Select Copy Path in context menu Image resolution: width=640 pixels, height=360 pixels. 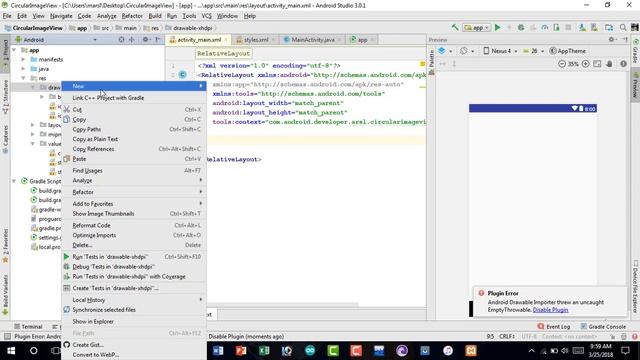pyautogui.click(x=133, y=129)
